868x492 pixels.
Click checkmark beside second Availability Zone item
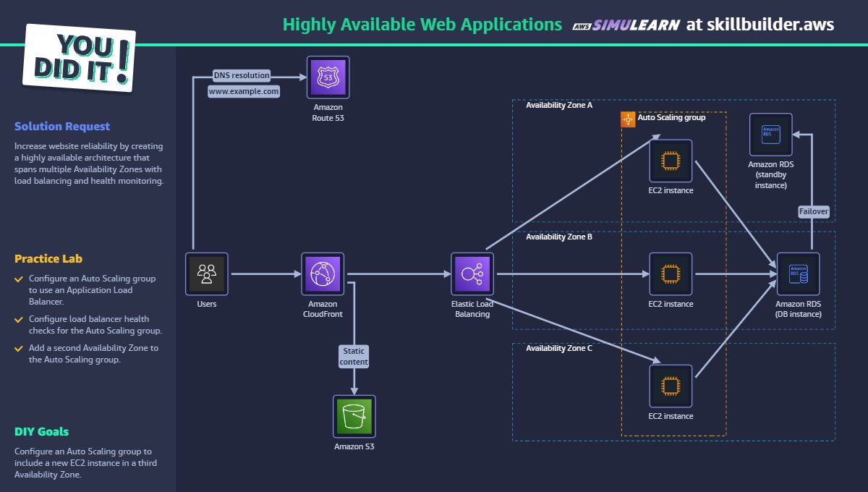(19, 348)
